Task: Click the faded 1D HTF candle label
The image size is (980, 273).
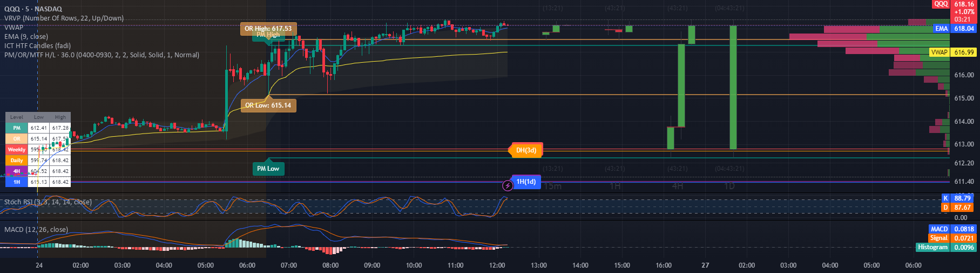Action: [729, 187]
